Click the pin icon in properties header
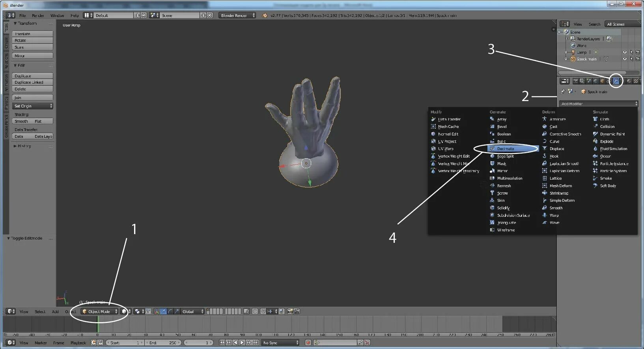Image resolution: width=644 pixels, height=349 pixels. pos(563,92)
